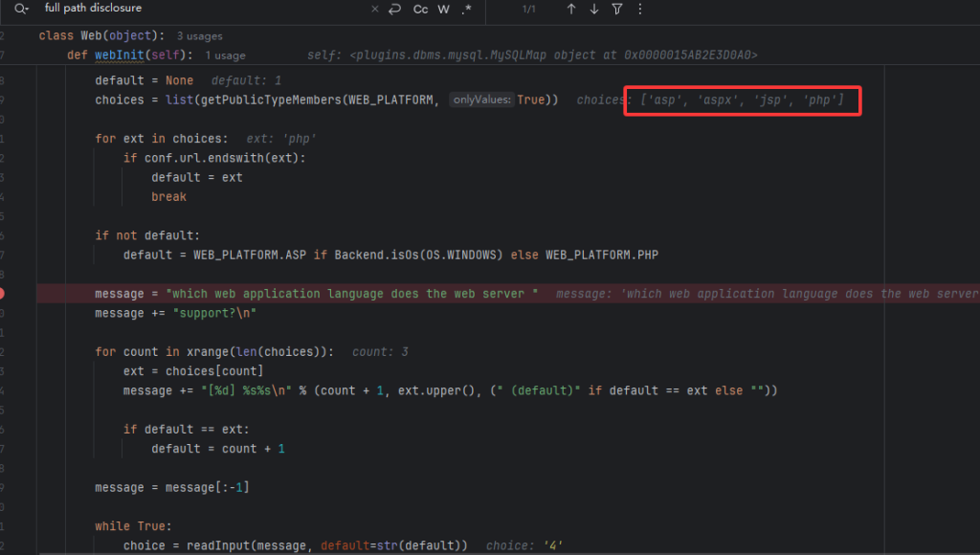Click the '3 usages' hint beside class Web

[199, 36]
